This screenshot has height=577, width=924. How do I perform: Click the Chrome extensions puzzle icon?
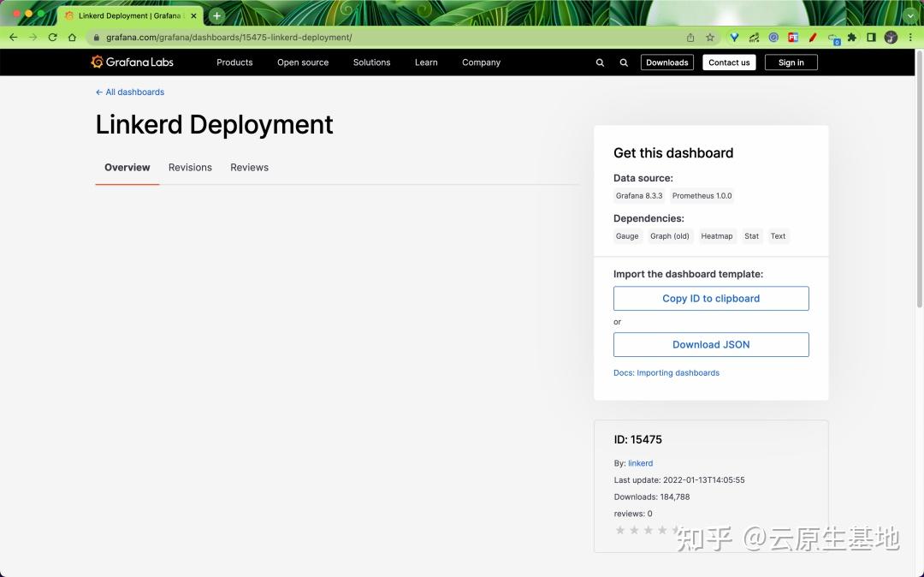(x=851, y=37)
